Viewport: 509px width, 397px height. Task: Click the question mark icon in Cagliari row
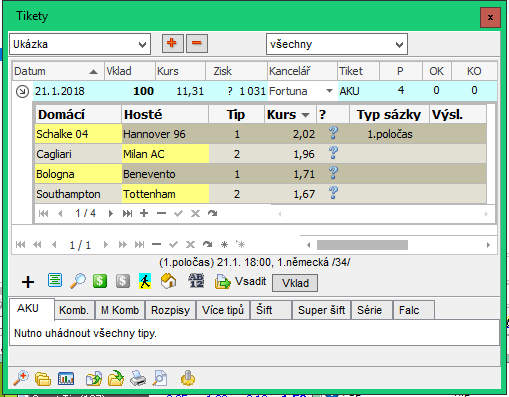[333, 153]
